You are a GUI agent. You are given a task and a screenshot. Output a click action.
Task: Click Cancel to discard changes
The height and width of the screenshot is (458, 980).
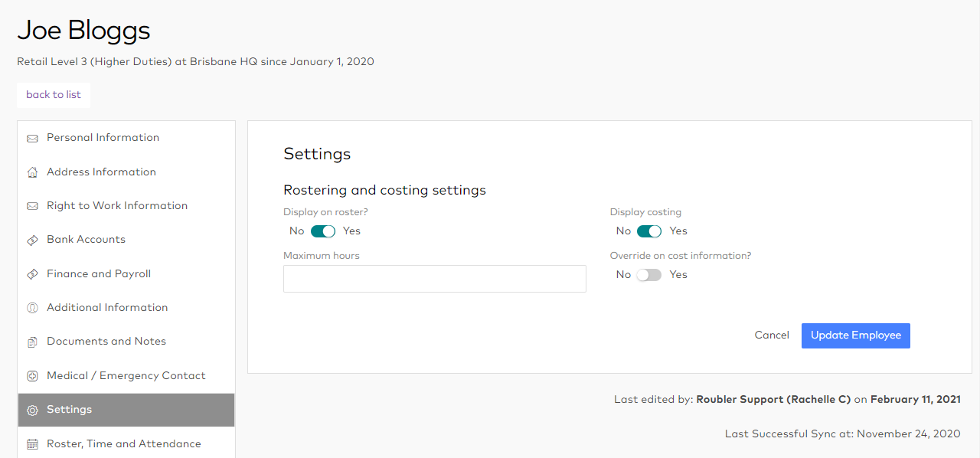(x=772, y=335)
